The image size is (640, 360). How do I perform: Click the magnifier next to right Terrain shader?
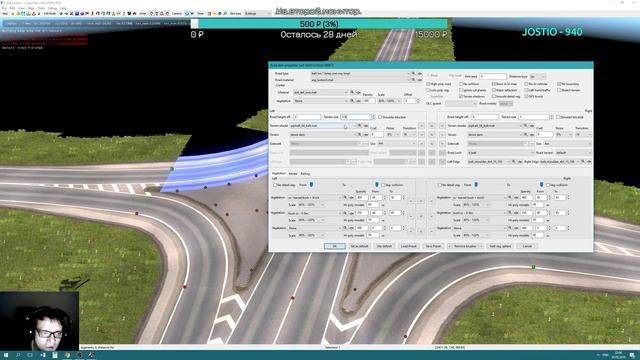click(x=526, y=125)
